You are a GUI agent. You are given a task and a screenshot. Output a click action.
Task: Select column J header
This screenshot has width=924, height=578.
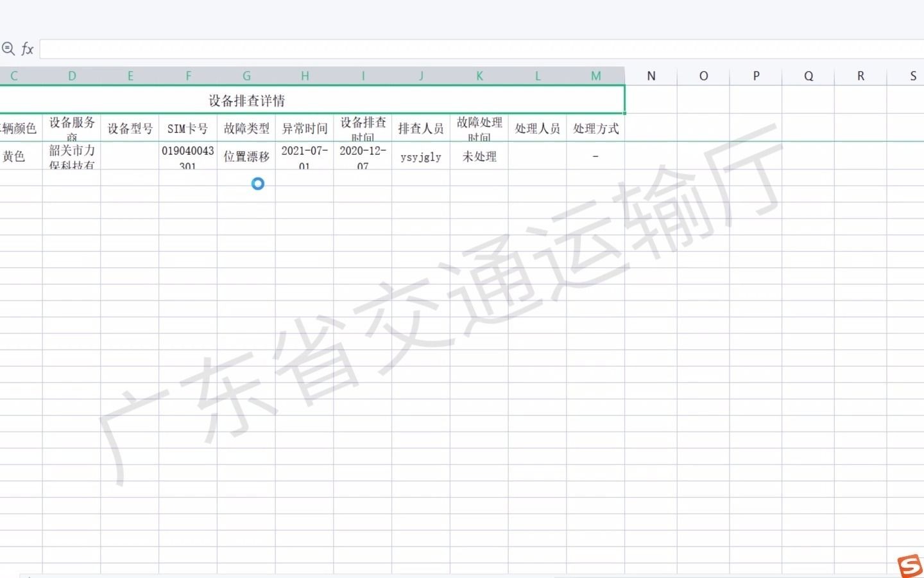pyautogui.click(x=421, y=76)
